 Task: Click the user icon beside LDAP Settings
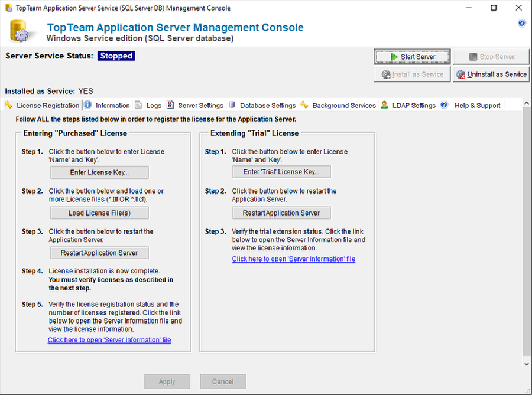click(384, 105)
